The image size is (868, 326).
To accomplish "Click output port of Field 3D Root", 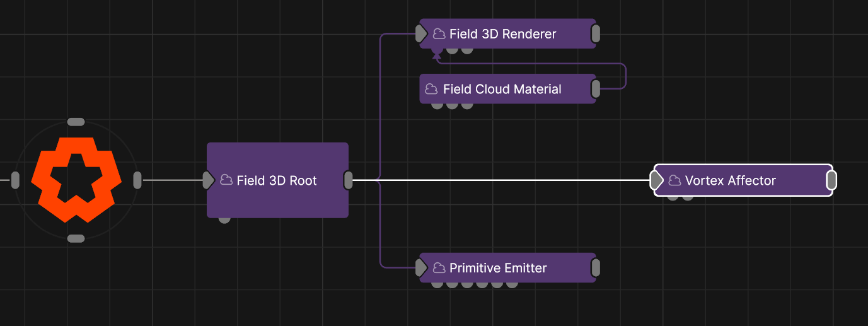I will click(349, 180).
